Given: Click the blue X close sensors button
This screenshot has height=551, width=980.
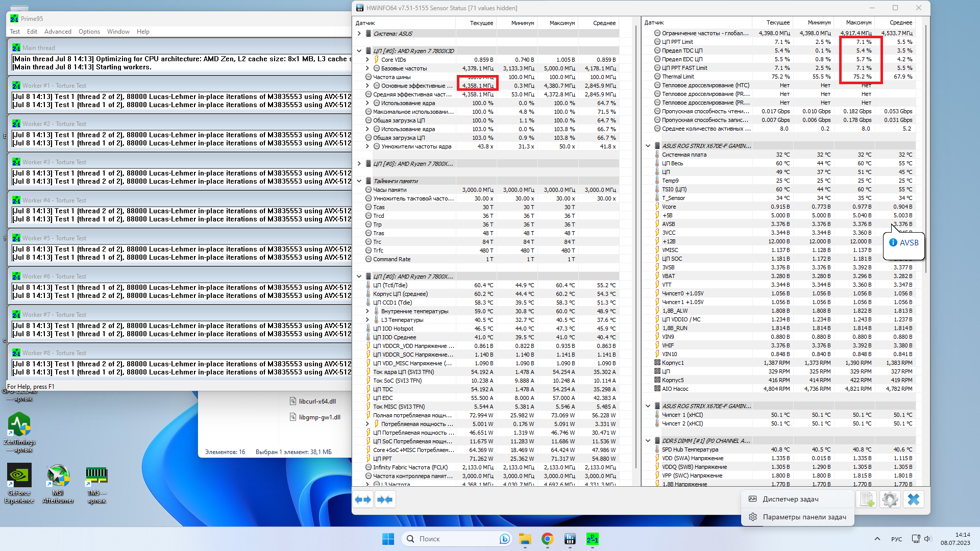Looking at the screenshot, I should pos(914,499).
